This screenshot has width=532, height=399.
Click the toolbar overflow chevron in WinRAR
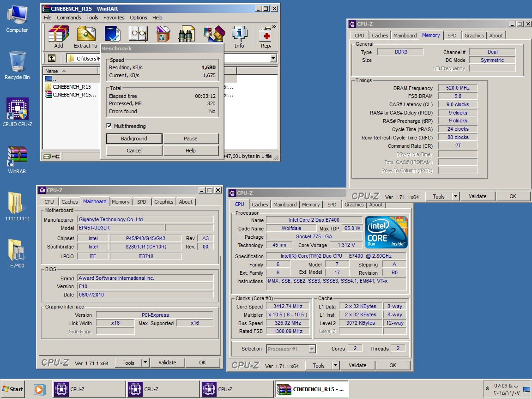click(x=274, y=26)
